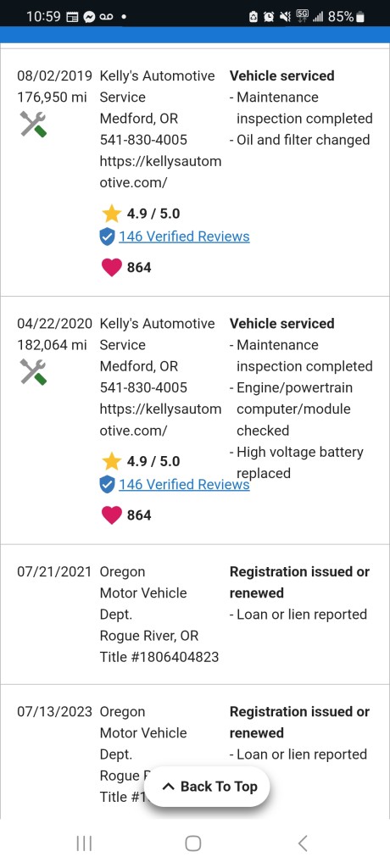The height and width of the screenshot is (868, 390).
Task: Tap the gold star rating in the 2020 entry
Action: [111, 461]
